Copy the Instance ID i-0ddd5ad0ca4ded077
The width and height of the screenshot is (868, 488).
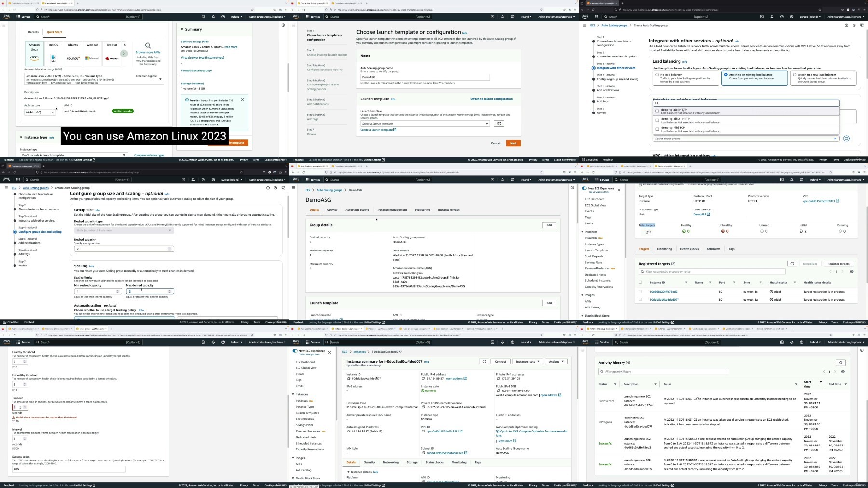coord(349,379)
